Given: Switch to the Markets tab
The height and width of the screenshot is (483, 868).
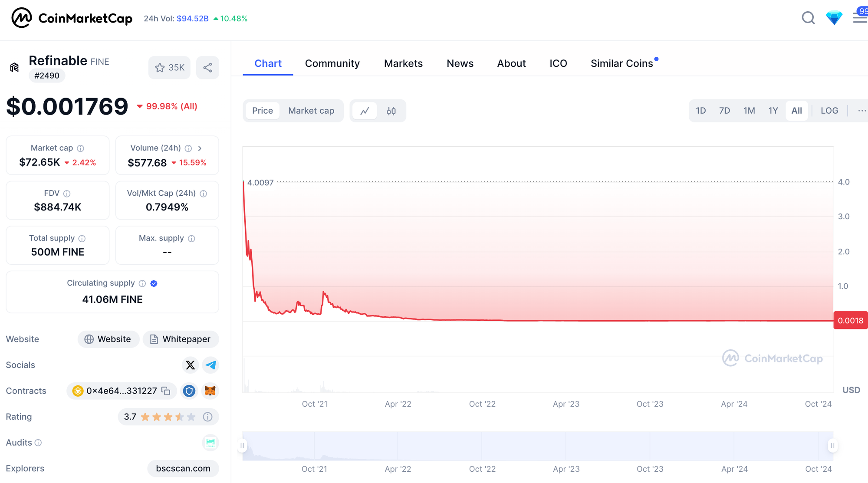Looking at the screenshot, I should coord(403,63).
